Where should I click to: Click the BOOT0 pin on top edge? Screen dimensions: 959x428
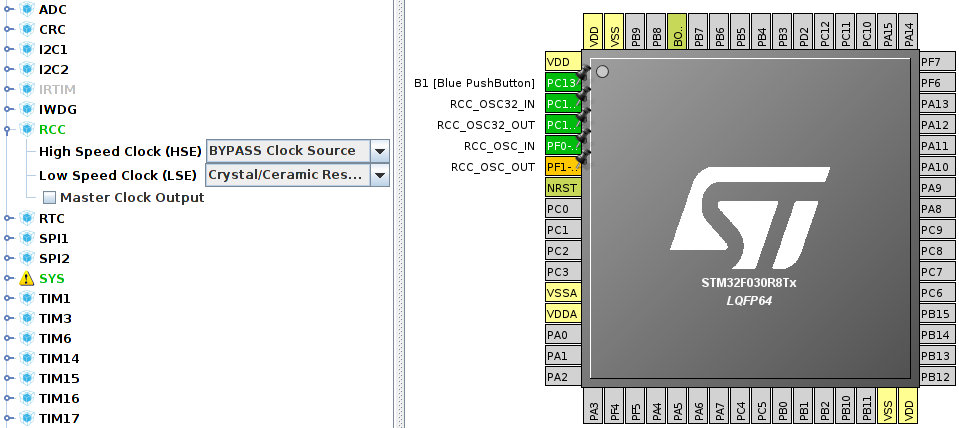pyautogui.click(x=678, y=31)
